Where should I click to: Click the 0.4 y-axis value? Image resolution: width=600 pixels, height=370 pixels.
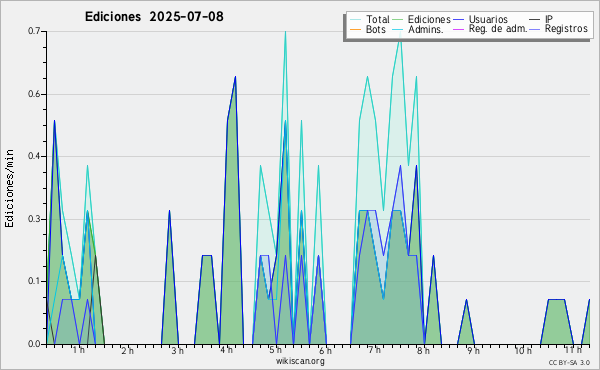point(34,156)
